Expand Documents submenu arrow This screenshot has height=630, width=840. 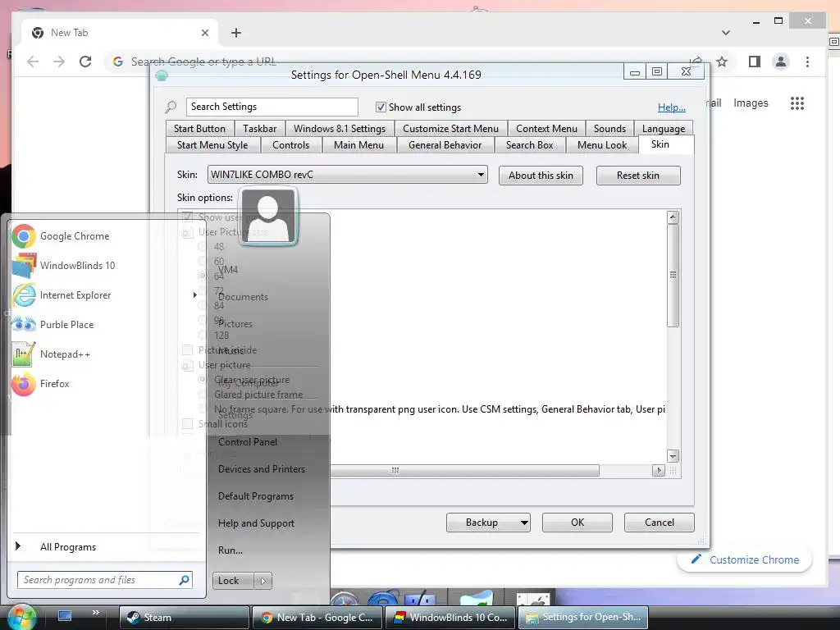pos(195,295)
